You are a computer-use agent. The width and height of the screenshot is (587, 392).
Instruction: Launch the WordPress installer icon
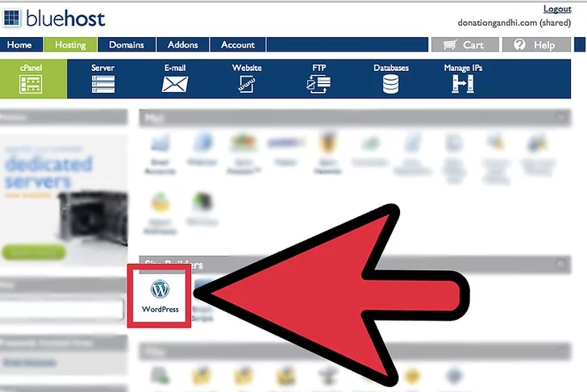[x=160, y=294]
